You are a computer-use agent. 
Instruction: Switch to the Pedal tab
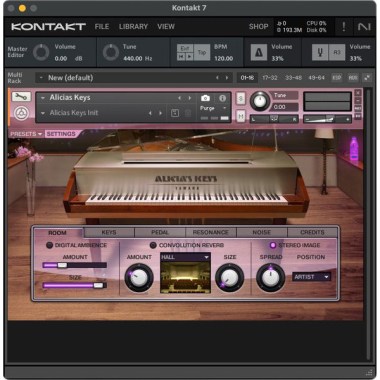(x=160, y=232)
